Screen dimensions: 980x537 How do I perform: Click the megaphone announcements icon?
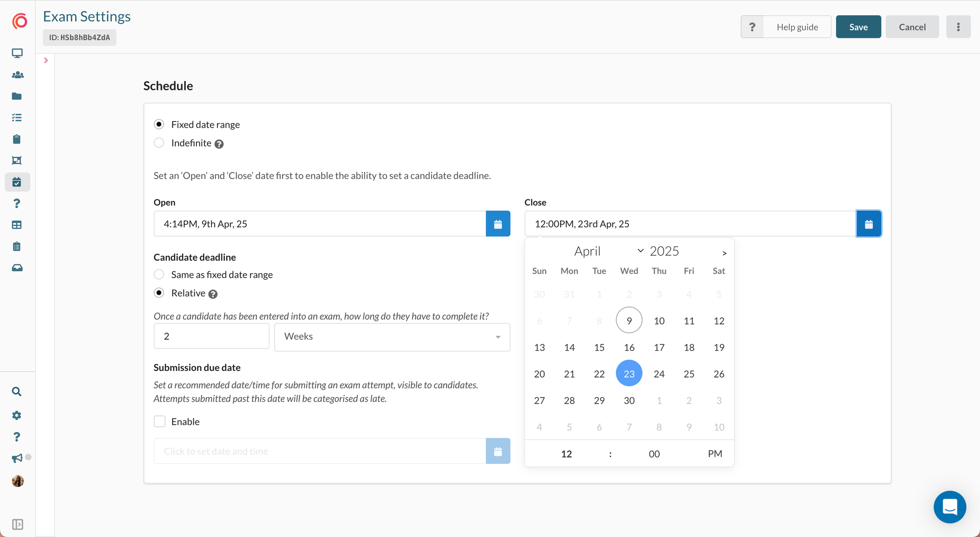[17, 458]
